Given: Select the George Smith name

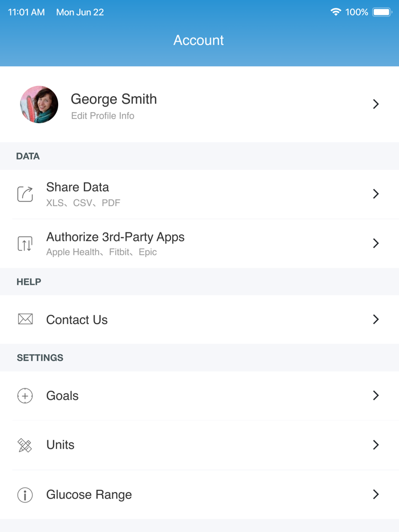Looking at the screenshot, I should point(113,99).
